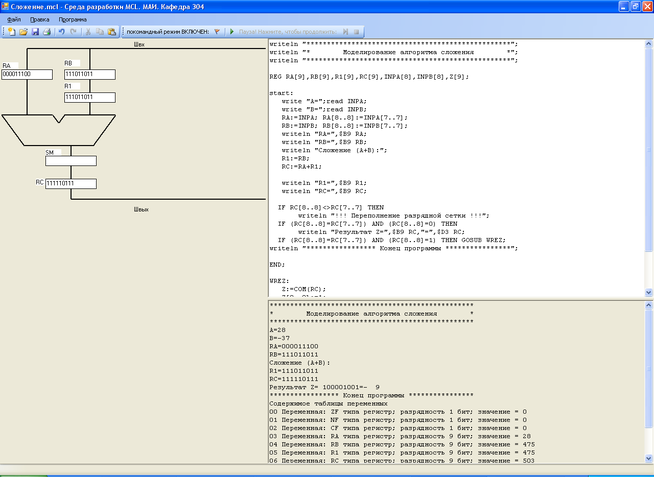Image resolution: width=654 pixels, height=477 pixels.
Task: Click the Undo arrow icon
Action: click(x=61, y=32)
